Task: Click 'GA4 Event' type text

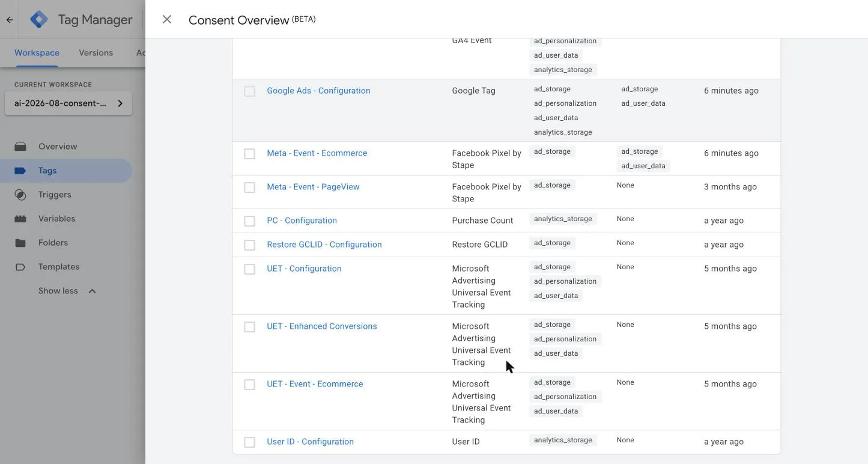Action: [472, 40]
